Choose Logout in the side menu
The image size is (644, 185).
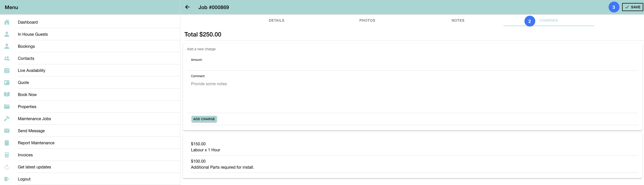[24, 179]
